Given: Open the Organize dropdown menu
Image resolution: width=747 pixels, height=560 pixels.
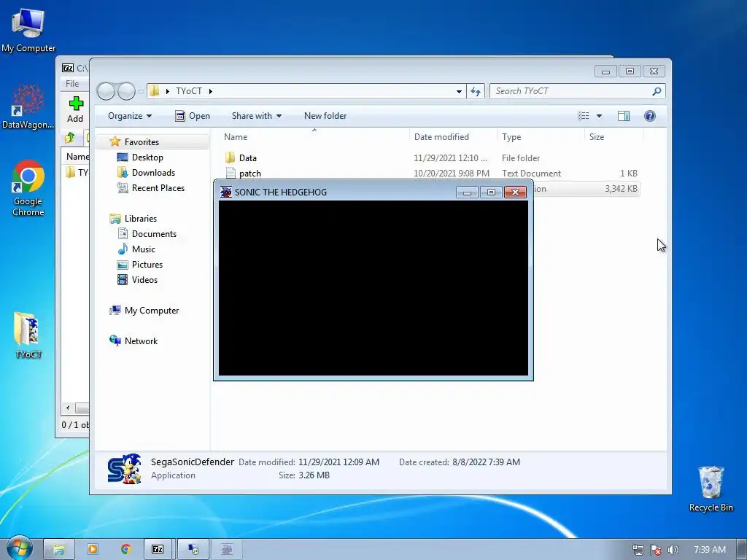Looking at the screenshot, I should 130,116.
